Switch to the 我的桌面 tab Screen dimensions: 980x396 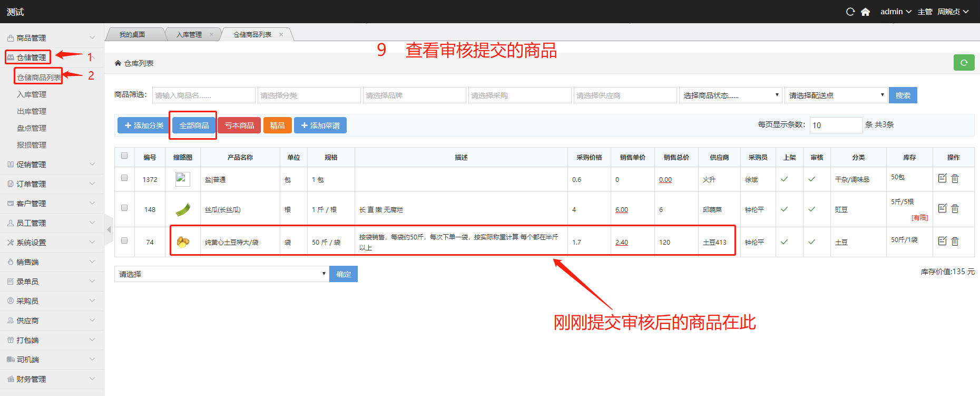132,35
